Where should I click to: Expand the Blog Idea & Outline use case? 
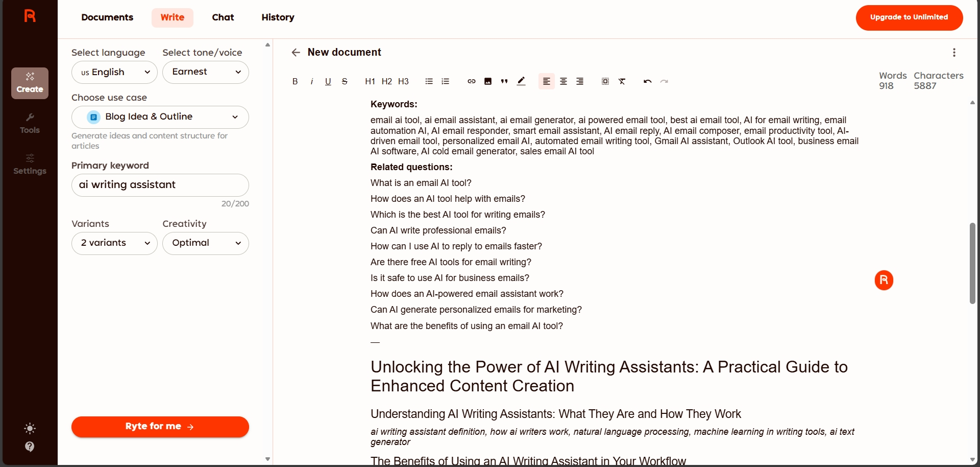[x=160, y=117]
